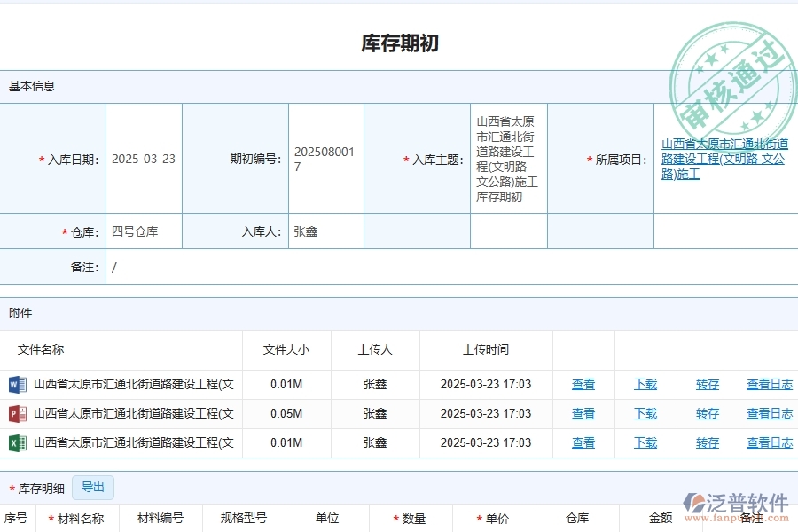Click the 入库日期 date value 2025-03-23
The image size is (798, 532).
142,160
